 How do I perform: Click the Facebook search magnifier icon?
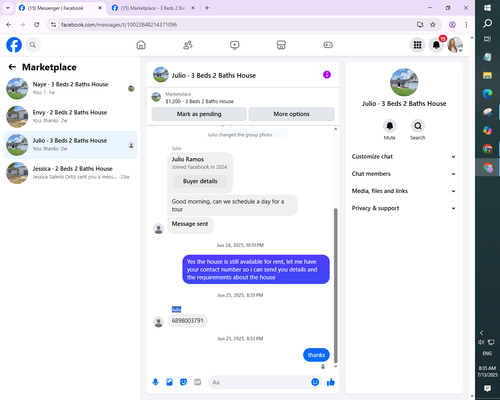(33, 45)
